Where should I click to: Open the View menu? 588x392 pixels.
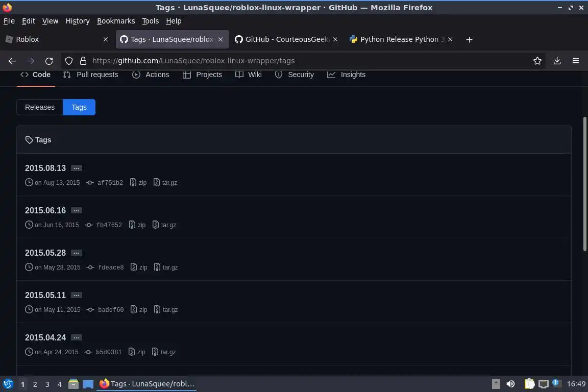(50, 21)
